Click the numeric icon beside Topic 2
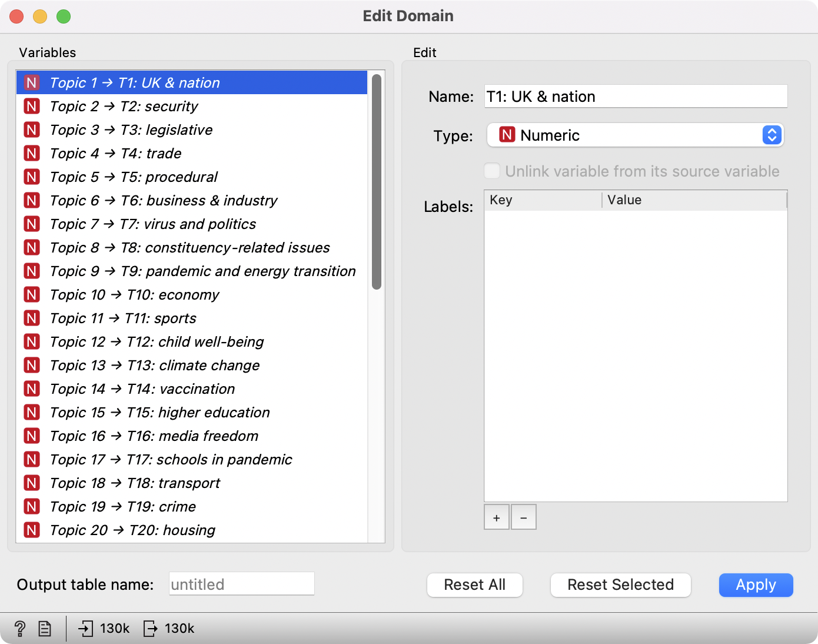Screen dimensions: 818x644 point(32,107)
